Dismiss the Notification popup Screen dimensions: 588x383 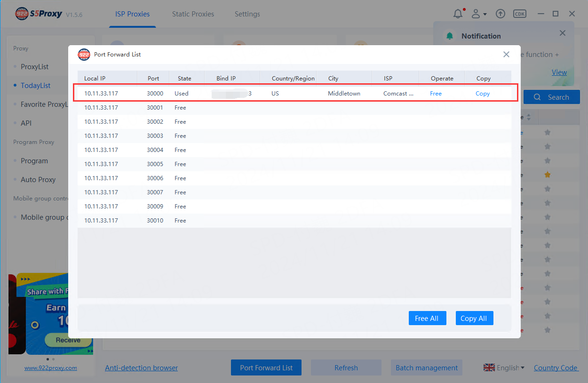click(x=563, y=33)
